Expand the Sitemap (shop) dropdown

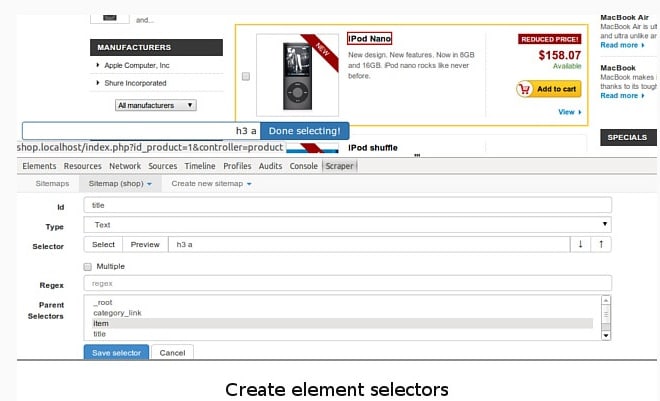(120, 184)
